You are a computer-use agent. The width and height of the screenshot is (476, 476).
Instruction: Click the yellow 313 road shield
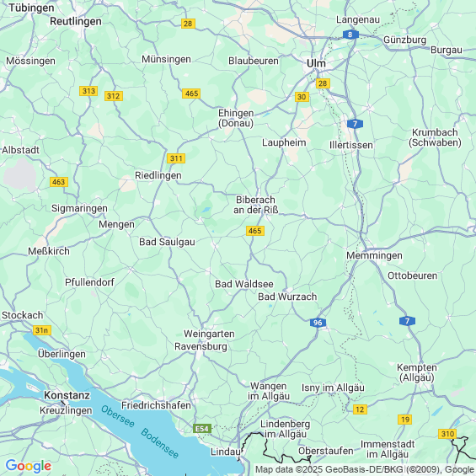88,91
